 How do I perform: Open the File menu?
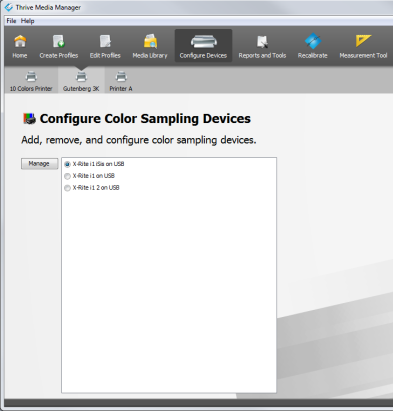tap(11, 21)
